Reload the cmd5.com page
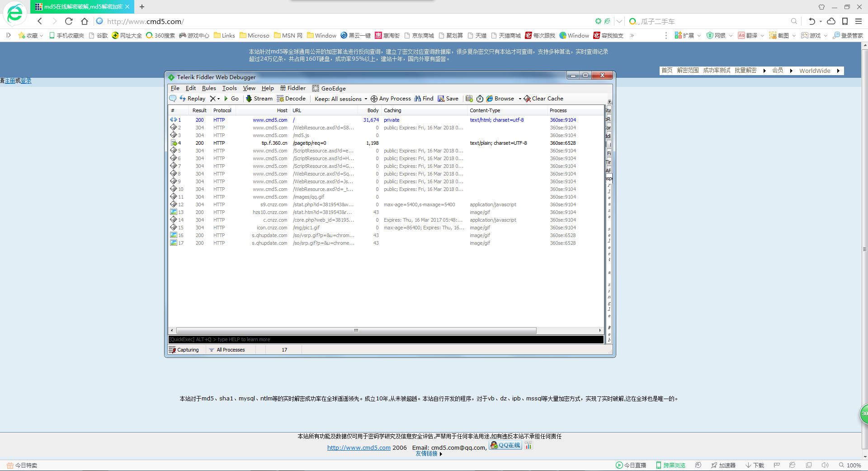 tap(69, 21)
